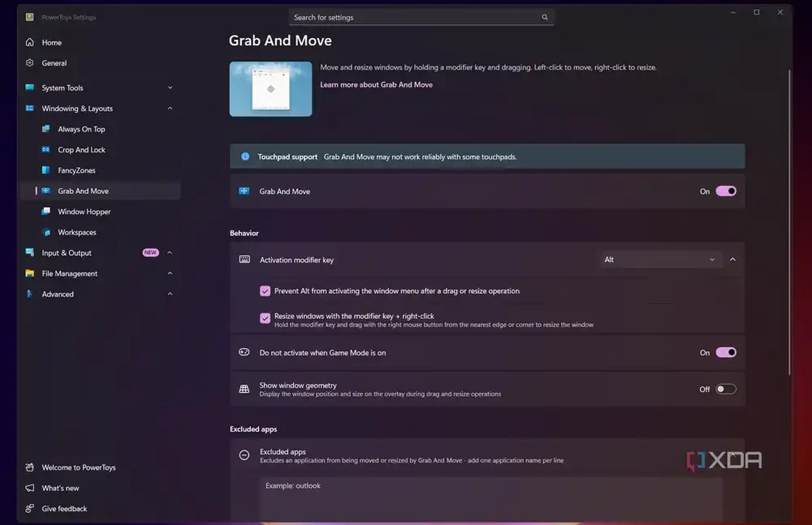The height and width of the screenshot is (525, 812).
Task: Click the Search for settings field
Action: tap(421, 18)
